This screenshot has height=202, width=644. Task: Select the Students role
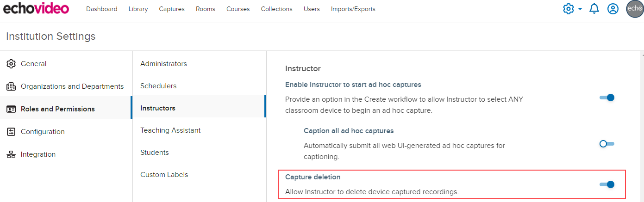pos(154,153)
